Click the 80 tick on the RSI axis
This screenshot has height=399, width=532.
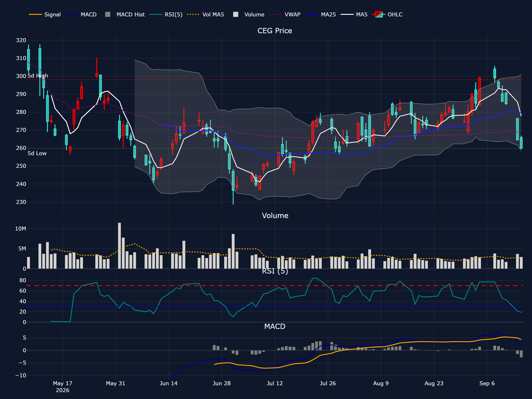[23, 280]
